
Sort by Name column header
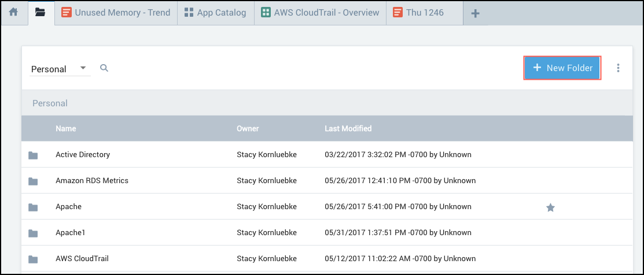point(66,128)
